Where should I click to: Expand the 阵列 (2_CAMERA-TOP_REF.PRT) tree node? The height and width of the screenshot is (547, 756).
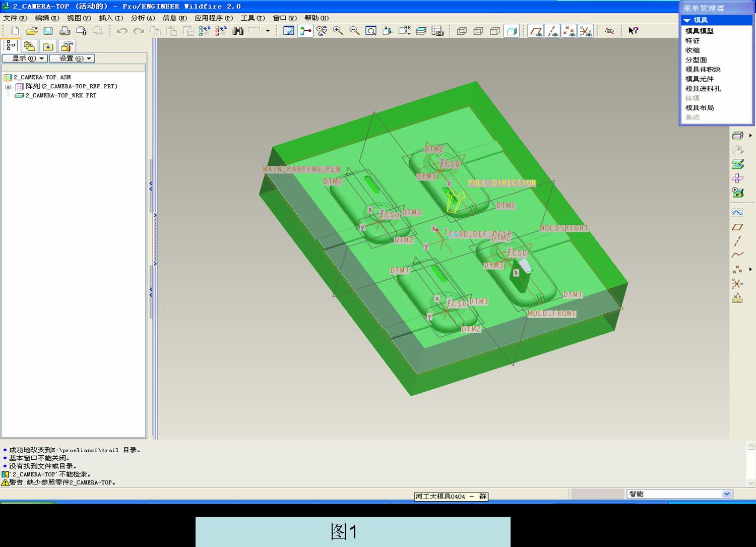pyautogui.click(x=8, y=87)
